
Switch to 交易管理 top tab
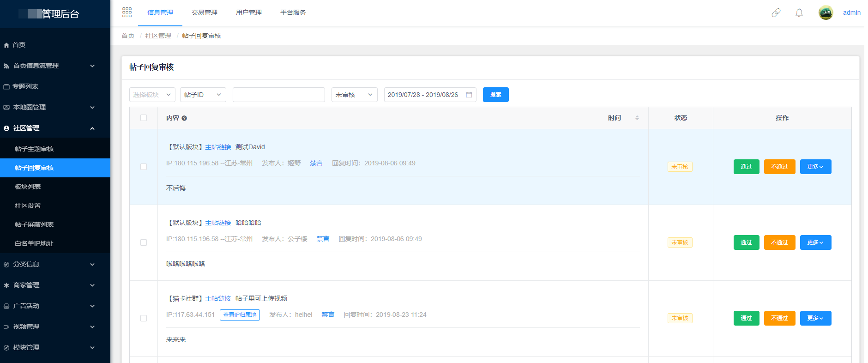pos(205,13)
